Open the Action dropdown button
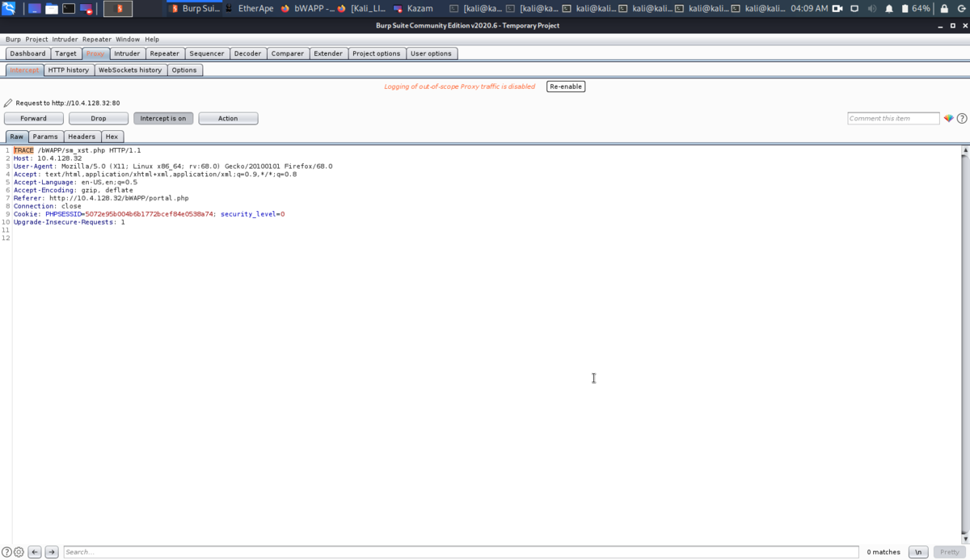The width and height of the screenshot is (970, 560). point(228,118)
